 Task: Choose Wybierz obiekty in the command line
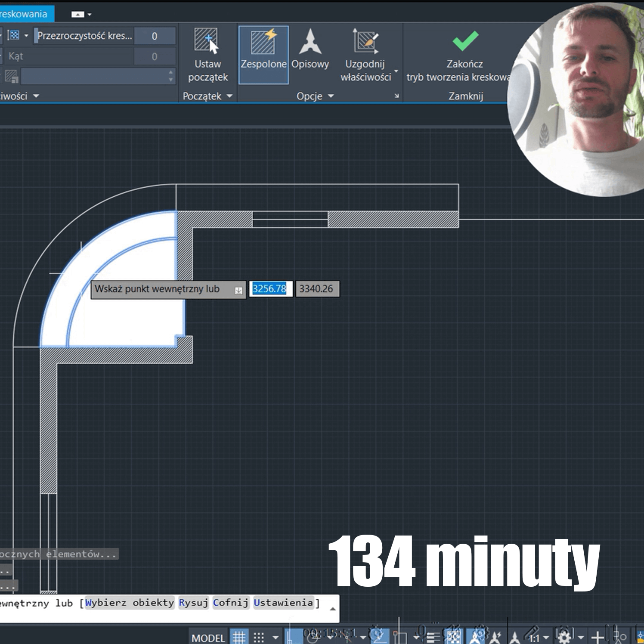[129, 603]
